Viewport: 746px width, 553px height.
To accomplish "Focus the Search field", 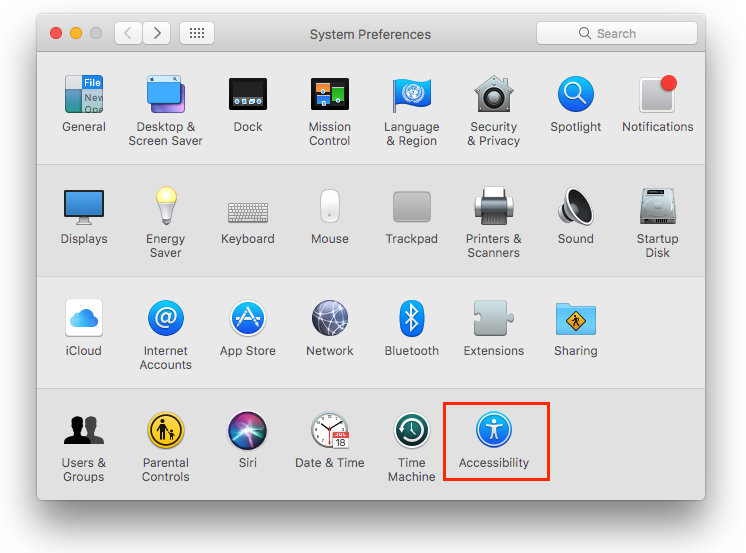I will tap(617, 33).
